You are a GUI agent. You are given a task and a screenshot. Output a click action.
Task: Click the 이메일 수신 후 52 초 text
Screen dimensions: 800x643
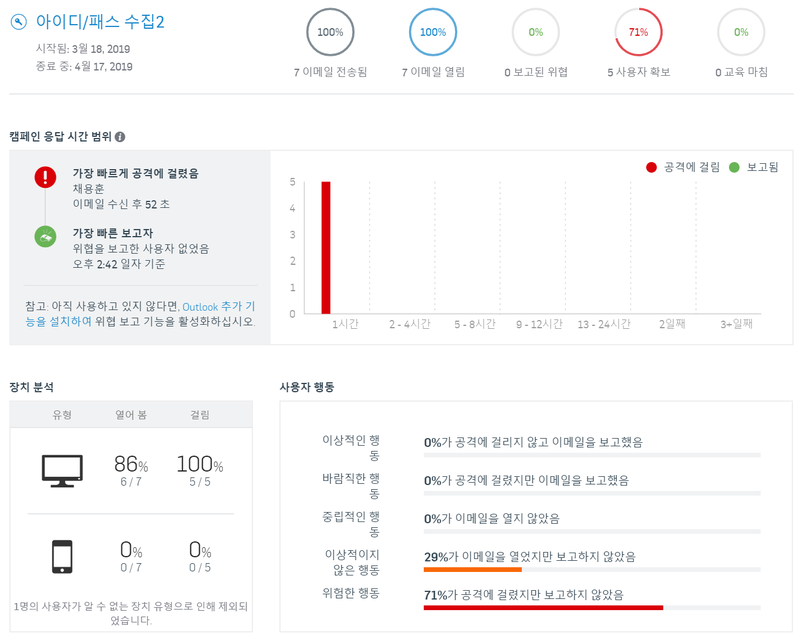(121, 204)
